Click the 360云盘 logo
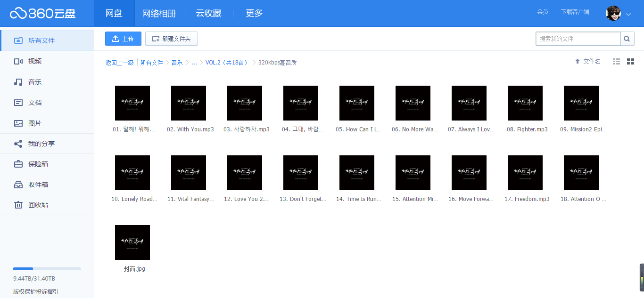The width and height of the screenshot is (644, 298). tap(42, 13)
